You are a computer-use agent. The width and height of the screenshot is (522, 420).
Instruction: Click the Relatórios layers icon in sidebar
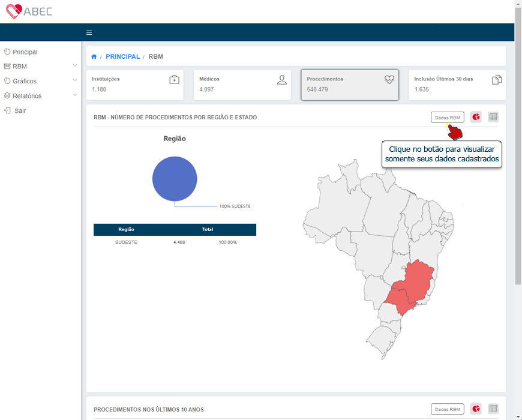7,95
